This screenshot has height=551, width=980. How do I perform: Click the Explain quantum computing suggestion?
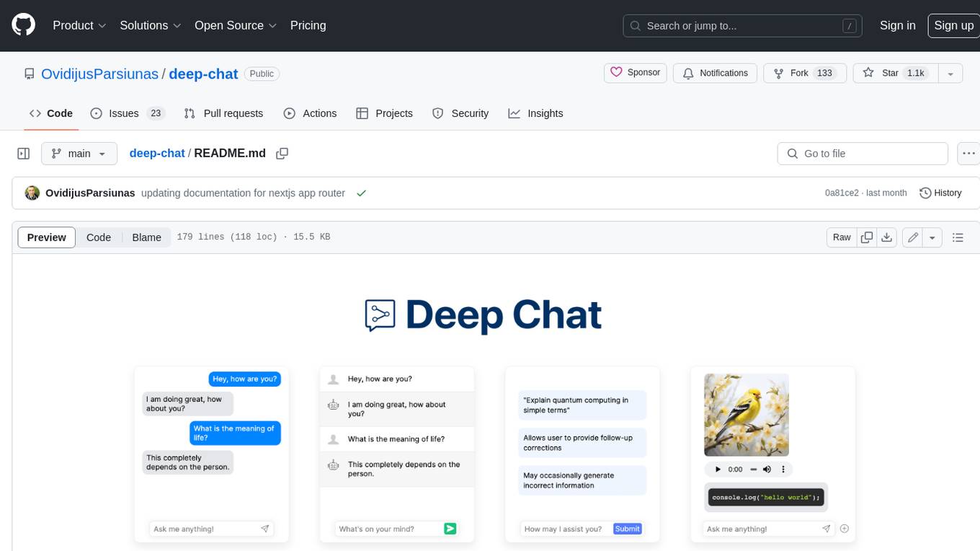coord(582,405)
